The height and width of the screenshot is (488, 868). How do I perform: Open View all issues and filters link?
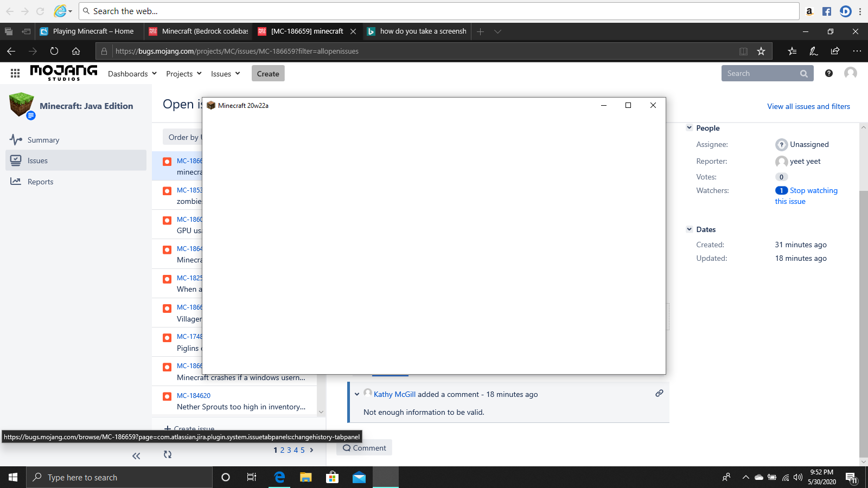coord(808,106)
